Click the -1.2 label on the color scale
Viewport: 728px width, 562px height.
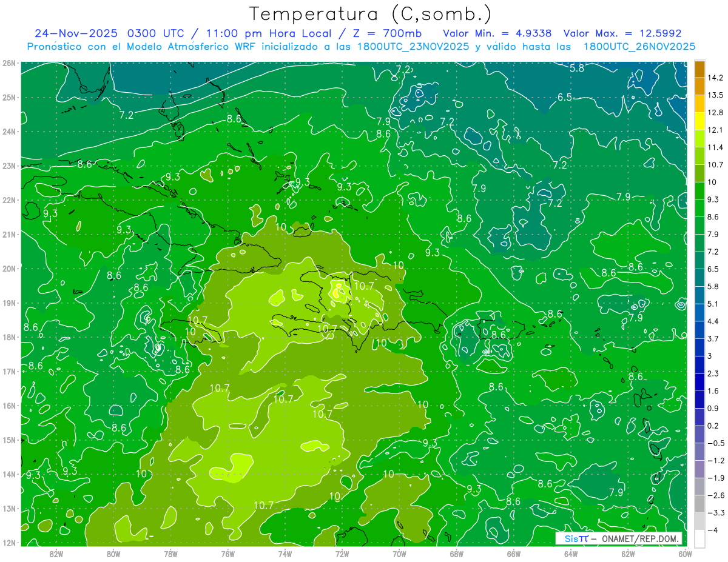coord(716,460)
